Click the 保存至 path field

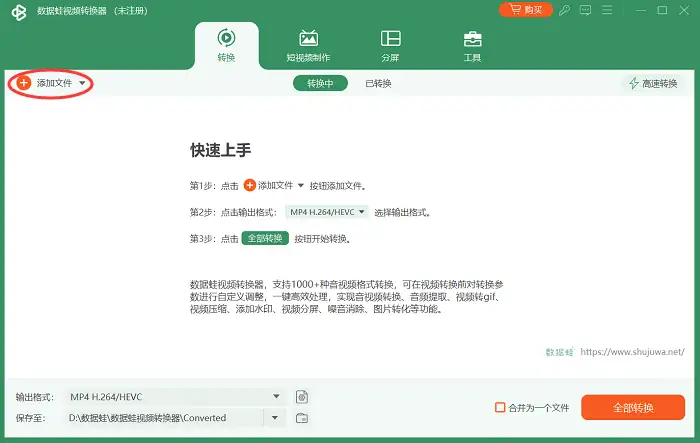click(x=163, y=418)
